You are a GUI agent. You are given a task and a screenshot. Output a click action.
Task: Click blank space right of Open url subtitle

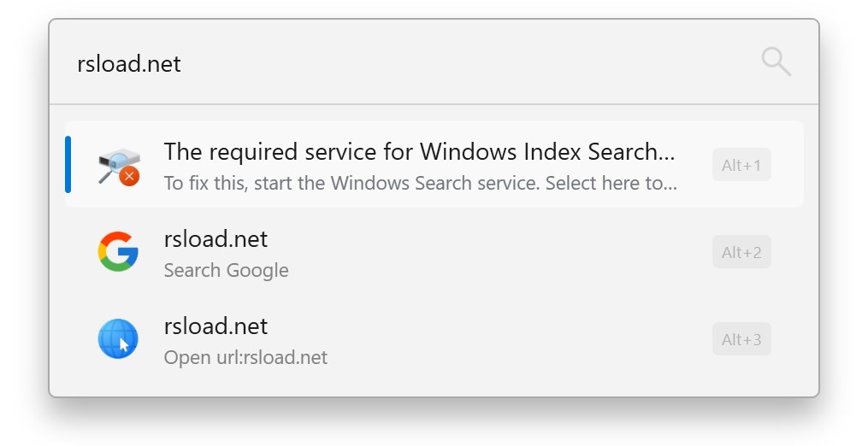click(513, 357)
